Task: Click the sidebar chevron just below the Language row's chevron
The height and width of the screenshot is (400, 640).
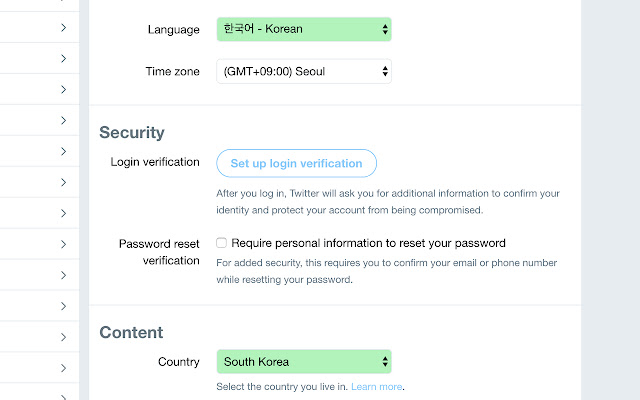Action: point(63,59)
